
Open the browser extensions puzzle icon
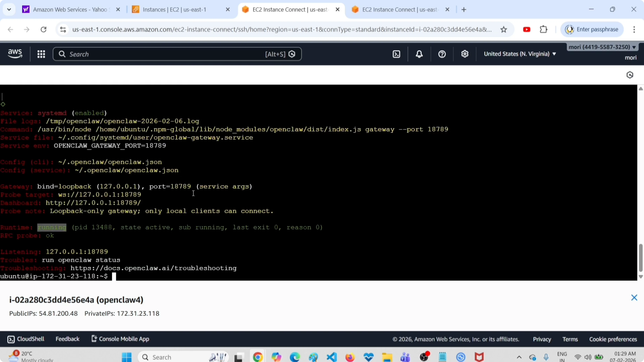544,30
